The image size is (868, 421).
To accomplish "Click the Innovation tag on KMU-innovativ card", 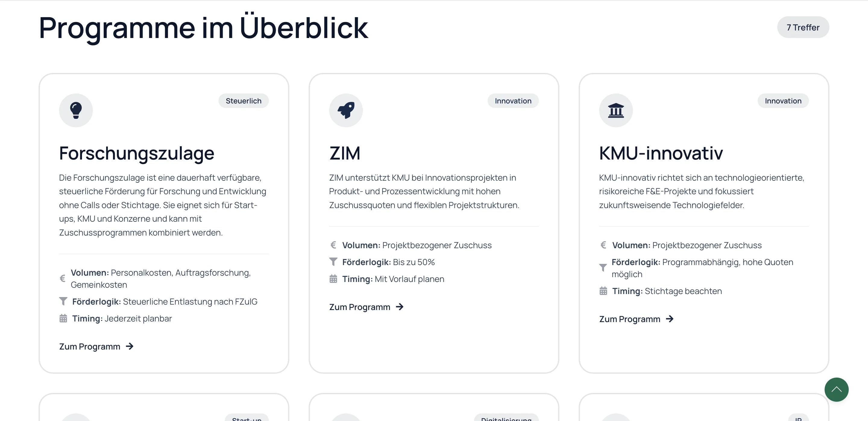I will click(783, 101).
